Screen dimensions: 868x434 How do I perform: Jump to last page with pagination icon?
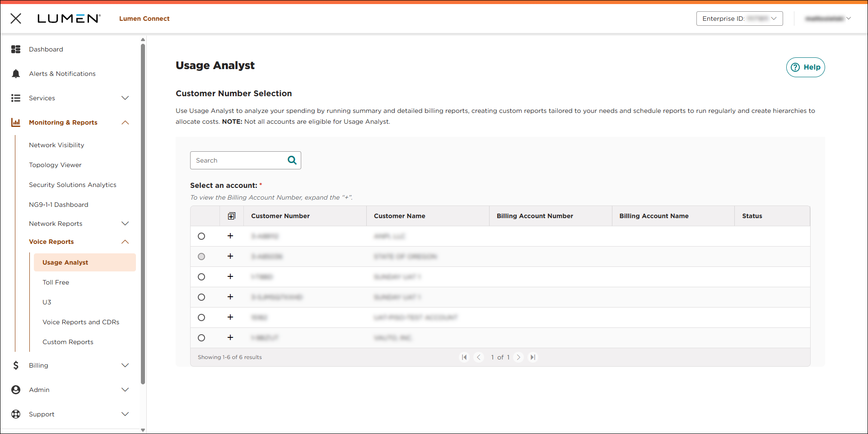532,357
